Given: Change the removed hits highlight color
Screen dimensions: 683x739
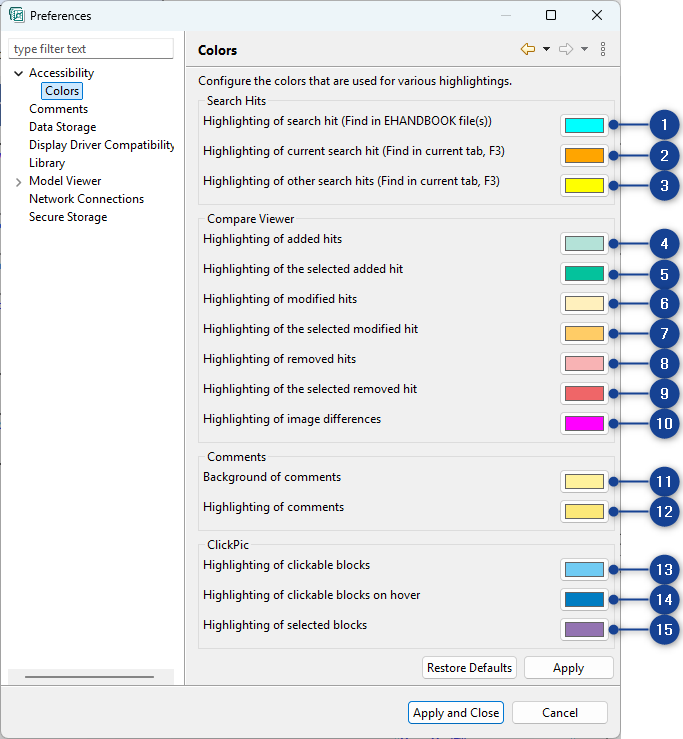Looking at the screenshot, I should click(x=584, y=363).
